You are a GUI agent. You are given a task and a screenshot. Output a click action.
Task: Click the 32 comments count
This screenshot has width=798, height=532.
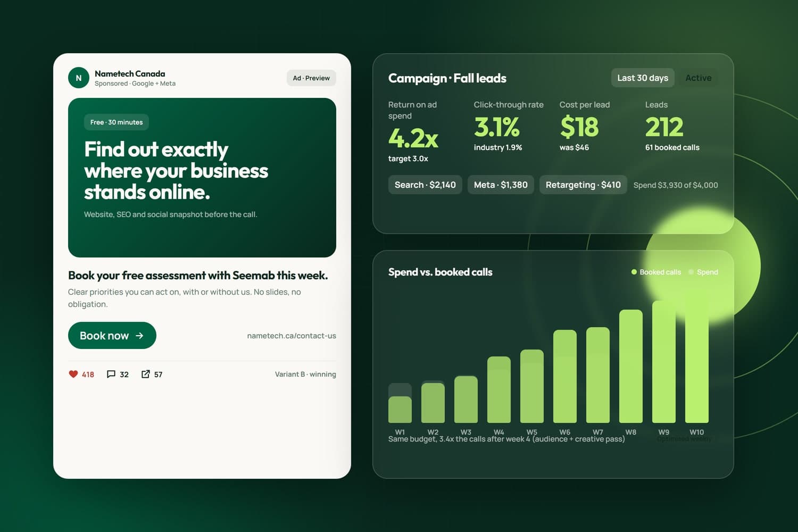pos(124,375)
